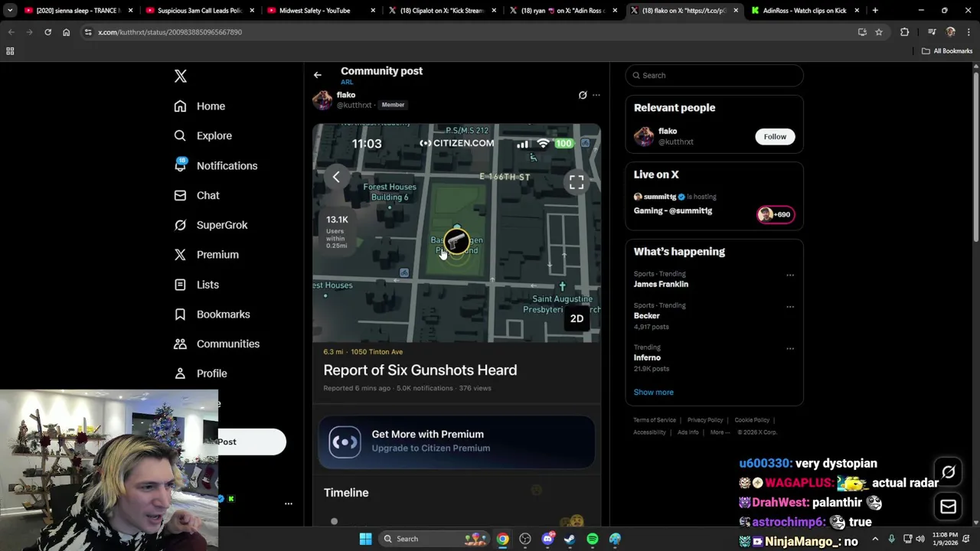This screenshot has width=980, height=551.
Task: Expand the More footer menu
Action: [720, 432]
